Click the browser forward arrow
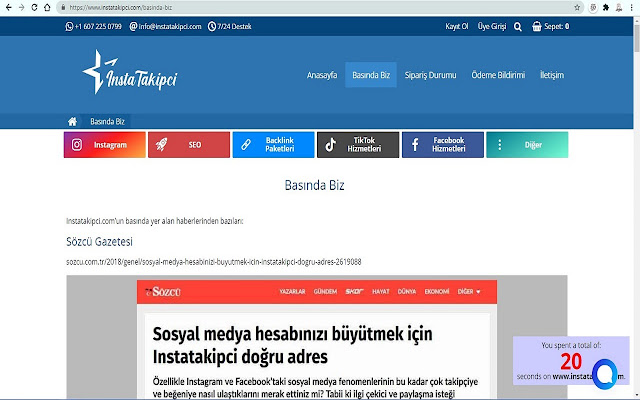The image size is (640, 400). (x=21, y=7)
